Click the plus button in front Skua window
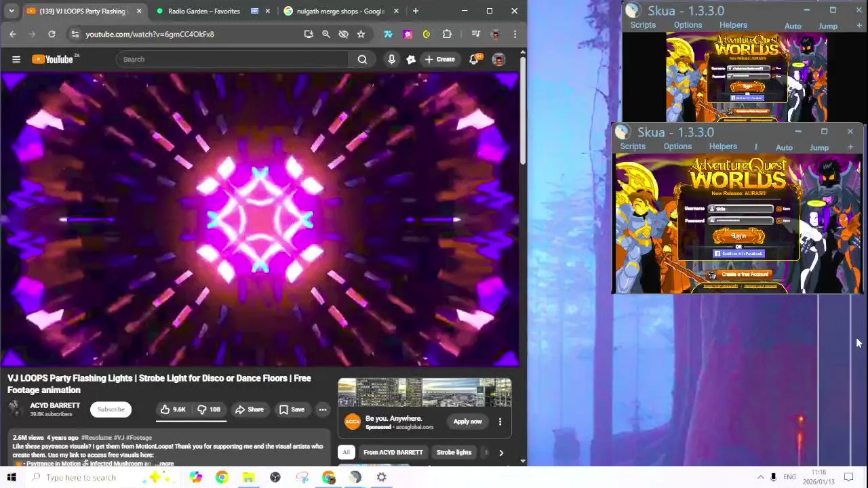This screenshot has height=488, width=868. click(850, 147)
